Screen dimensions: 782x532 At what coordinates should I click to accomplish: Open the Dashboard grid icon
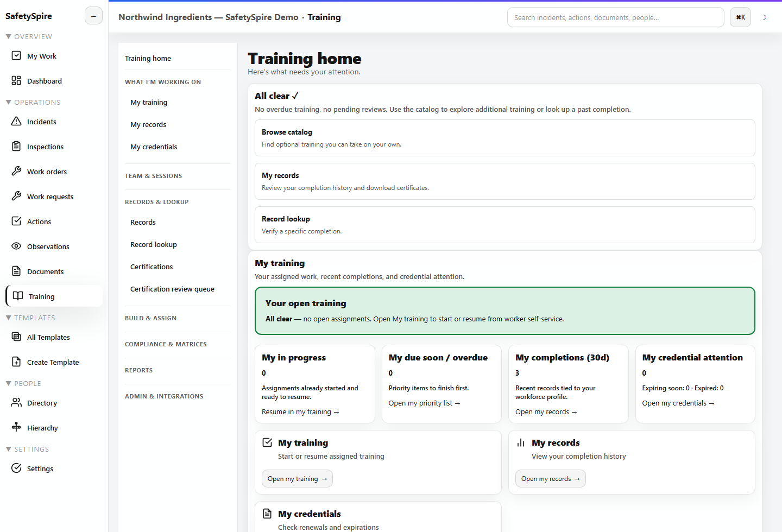point(16,80)
